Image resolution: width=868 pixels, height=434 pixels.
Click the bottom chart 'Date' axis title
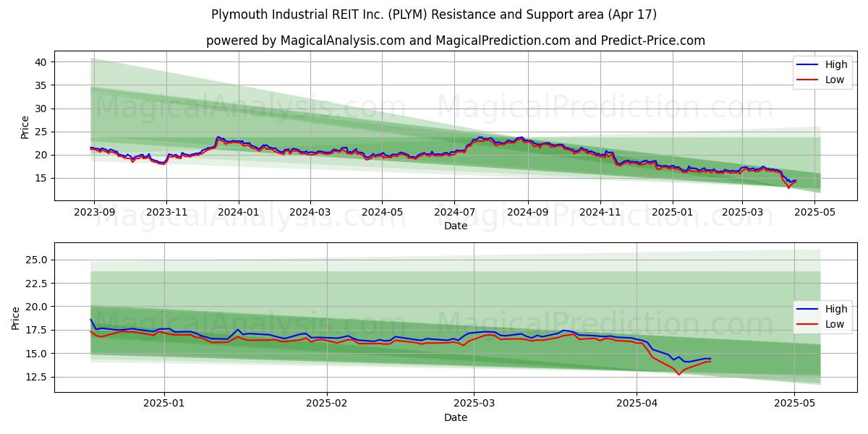(456, 417)
